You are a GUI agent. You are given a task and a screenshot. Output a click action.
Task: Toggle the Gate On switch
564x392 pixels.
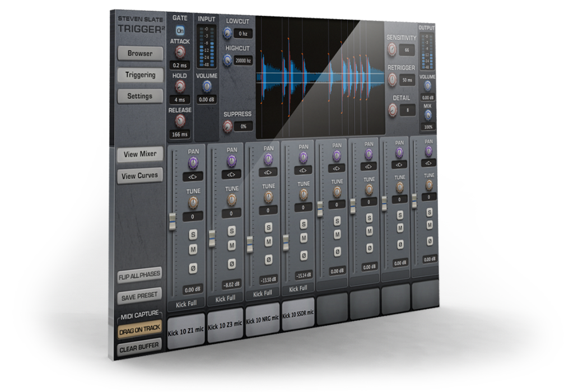(179, 31)
